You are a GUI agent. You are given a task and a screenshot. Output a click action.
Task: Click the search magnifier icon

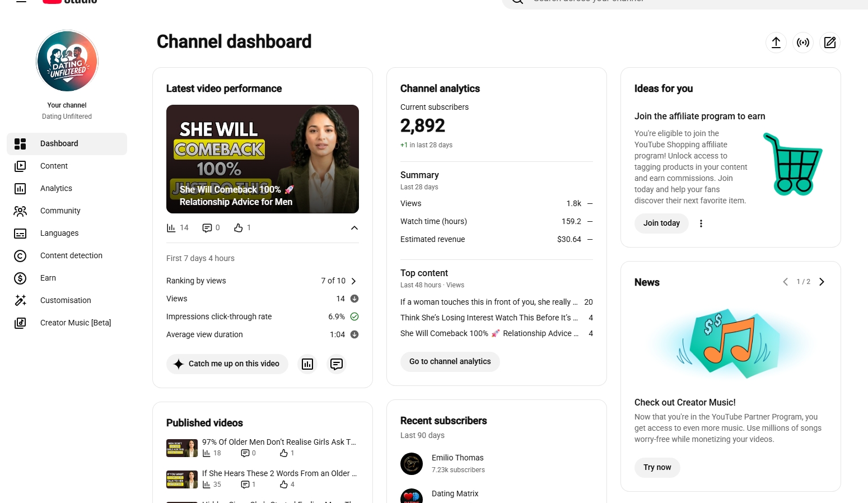[517, 2]
